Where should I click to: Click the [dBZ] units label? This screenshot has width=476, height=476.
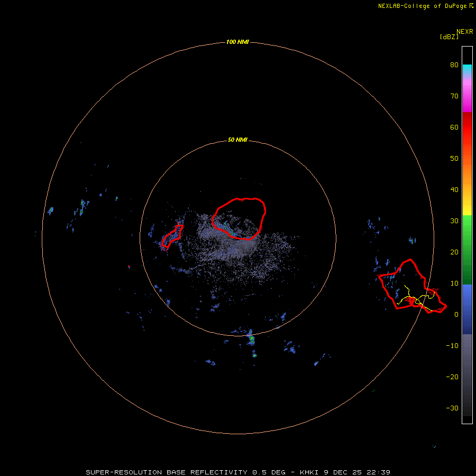[x=449, y=36]
